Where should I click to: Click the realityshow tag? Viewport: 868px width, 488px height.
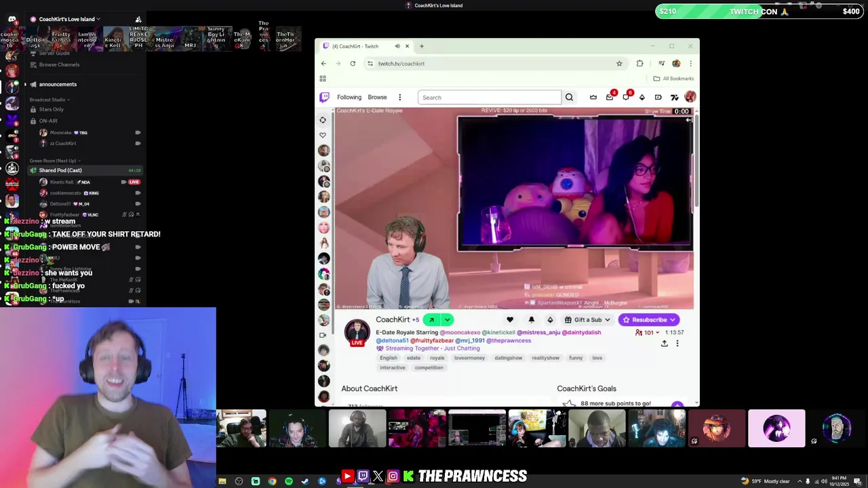click(545, 358)
